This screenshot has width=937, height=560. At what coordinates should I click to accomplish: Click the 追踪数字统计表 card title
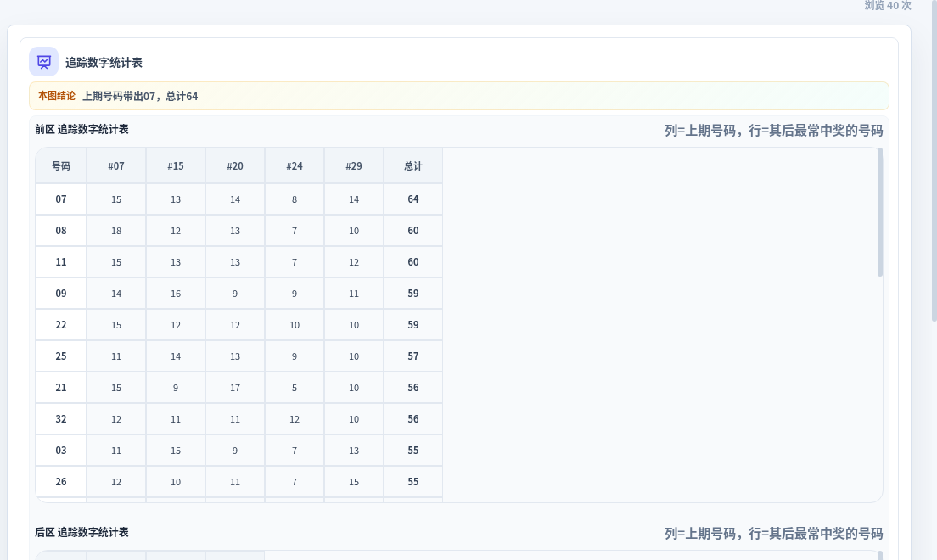click(x=104, y=62)
